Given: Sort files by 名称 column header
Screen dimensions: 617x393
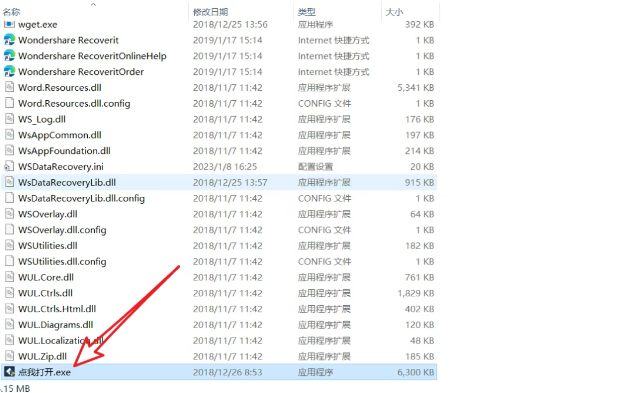Looking at the screenshot, I should pyautogui.click(x=11, y=12).
